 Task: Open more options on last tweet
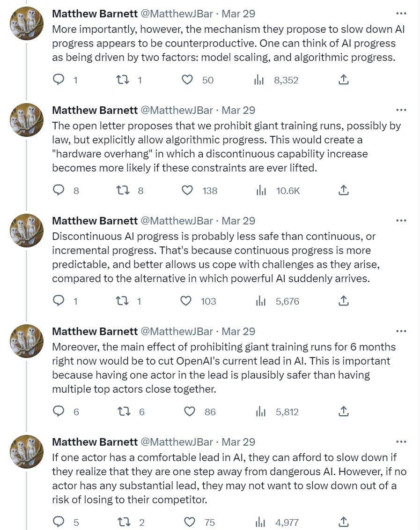tap(401, 442)
